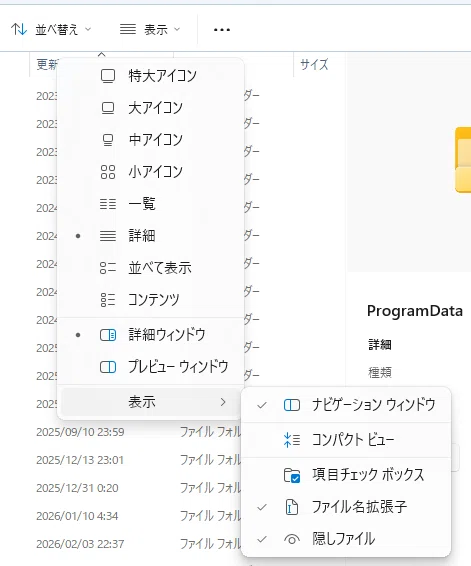Click ProgramData title in details pane
The image size is (471, 566).
pos(415,311)
